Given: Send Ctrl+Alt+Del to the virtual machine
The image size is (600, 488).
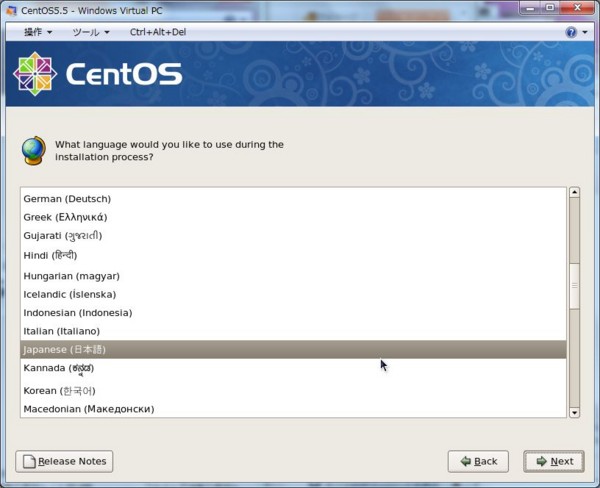Looking at the screenshot, I should pos(158,32).
